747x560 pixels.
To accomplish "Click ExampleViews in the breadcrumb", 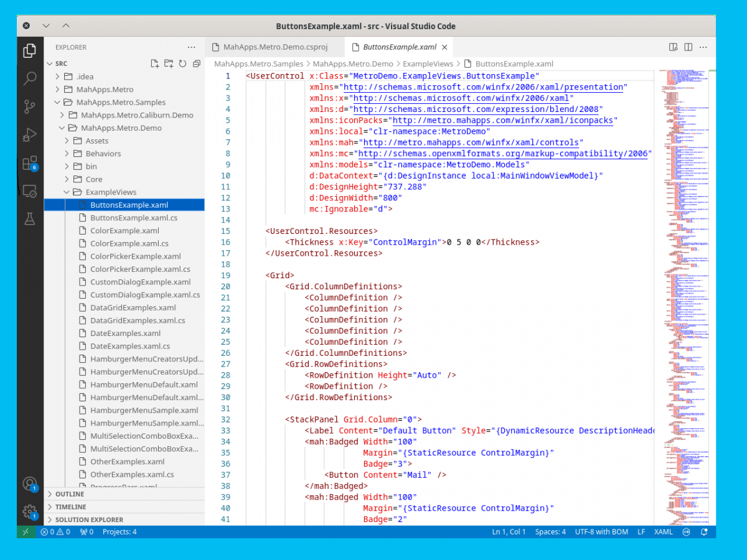I will (x=428, y=63).
